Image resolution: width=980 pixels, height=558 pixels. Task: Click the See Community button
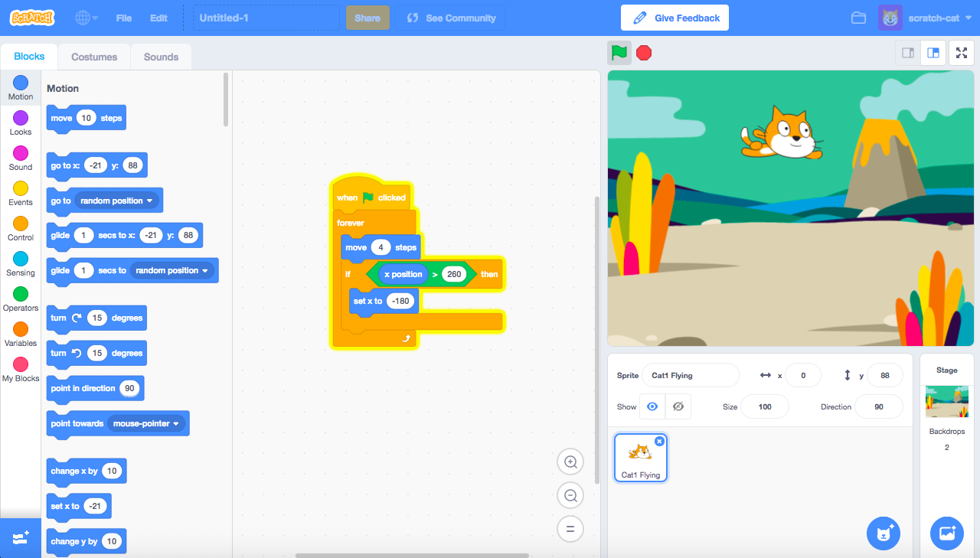[x=449, y=18]
